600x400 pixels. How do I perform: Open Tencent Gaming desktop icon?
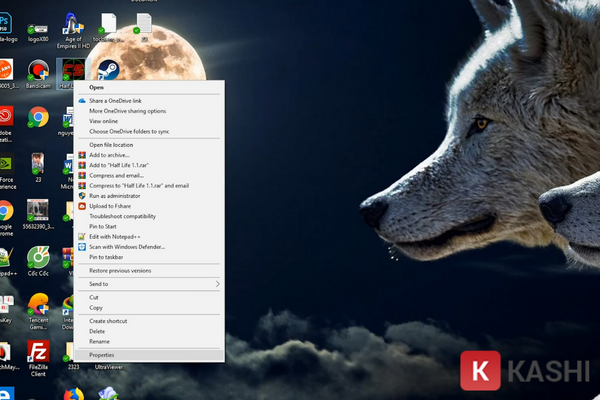[x=38, y=305]
